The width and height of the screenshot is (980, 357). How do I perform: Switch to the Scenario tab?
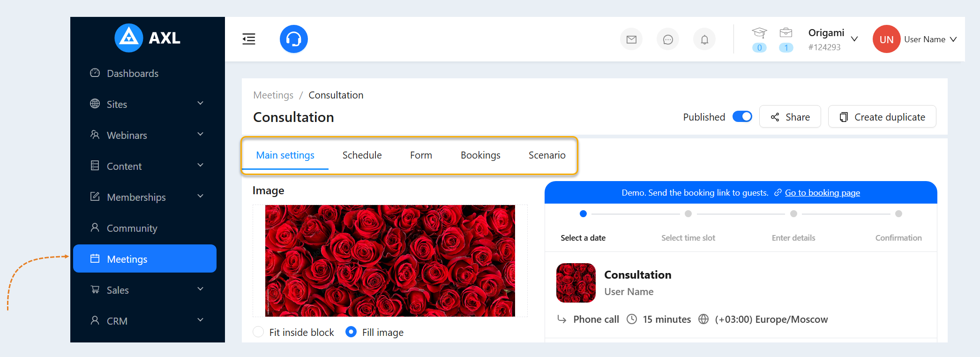click(x=547, y=155)
